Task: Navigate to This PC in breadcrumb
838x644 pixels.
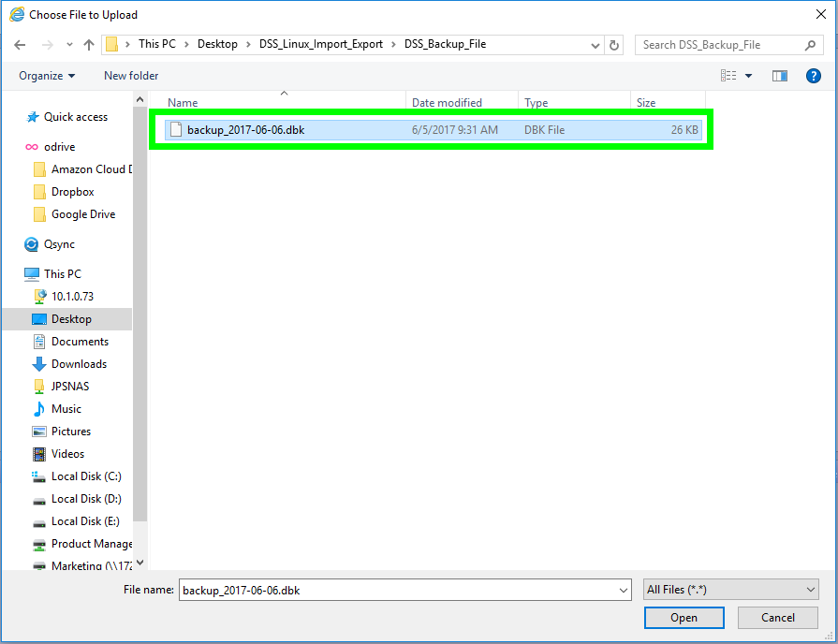Action: tap(157, 44)
